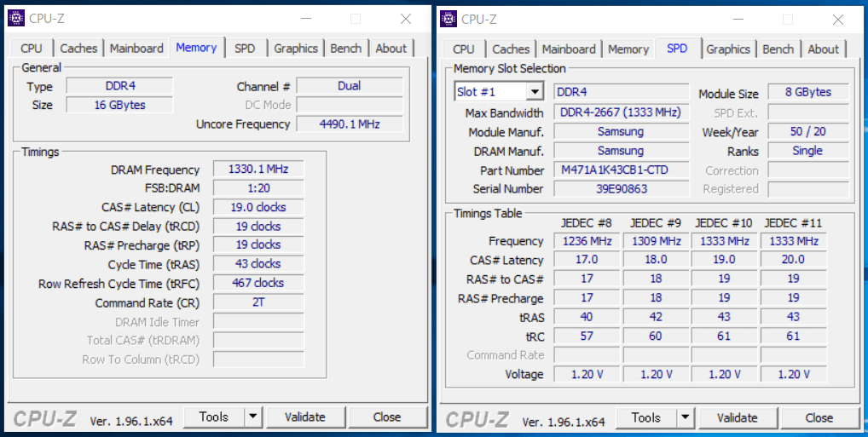This screenshot has width=868, height=437.
Task: Click CPU-Z app icon in right window title bar
Action: [448, 18]
